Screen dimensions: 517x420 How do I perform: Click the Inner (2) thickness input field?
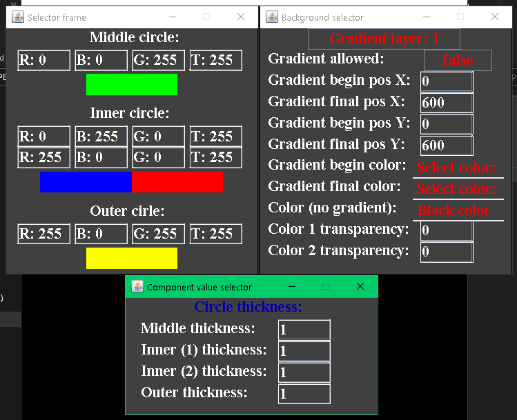click(x=304, y=372)
